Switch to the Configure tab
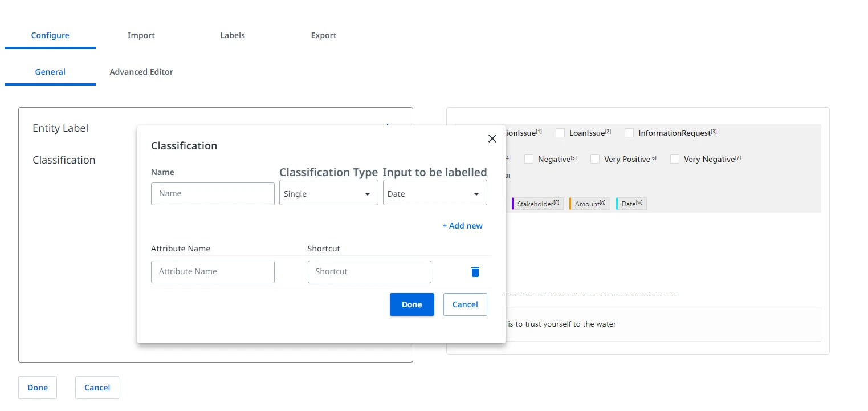This screenshot has width=868, height=411. tap(50, 35)
